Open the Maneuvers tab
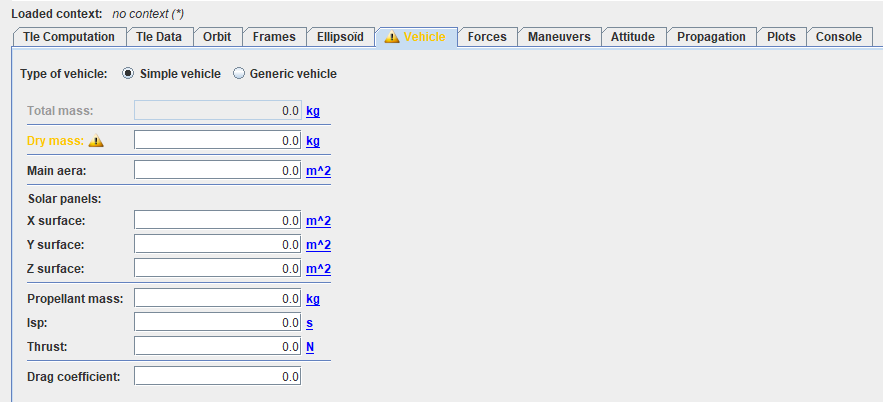The width and height of the screenshot is (883, 402). 559,37
